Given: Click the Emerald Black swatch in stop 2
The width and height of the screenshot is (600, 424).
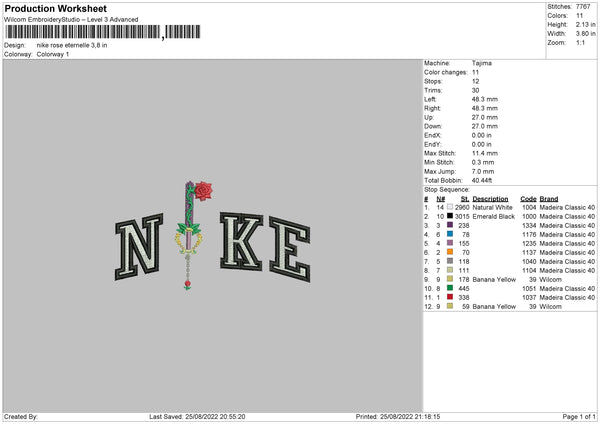Looking at the screenshot, I should click(450, 216).
